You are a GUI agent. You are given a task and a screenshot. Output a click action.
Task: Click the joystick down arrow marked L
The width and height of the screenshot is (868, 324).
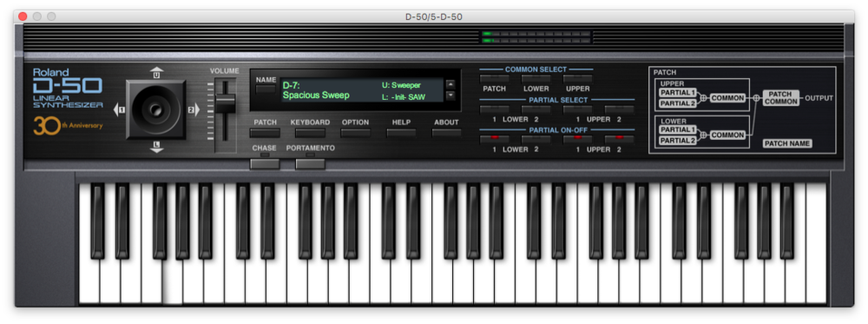pyautogui.click(x=156, y=147)
